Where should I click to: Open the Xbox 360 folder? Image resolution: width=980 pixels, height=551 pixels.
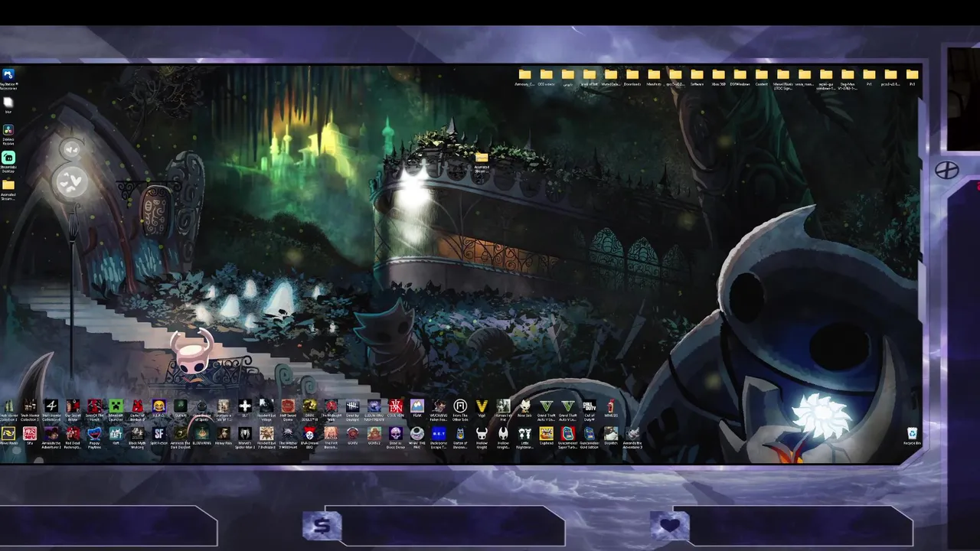point(718,77)
